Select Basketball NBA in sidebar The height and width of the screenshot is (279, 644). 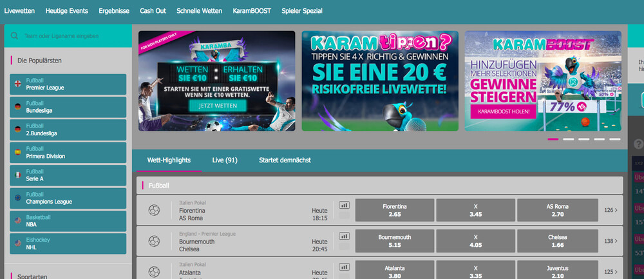[x=68, y=221]
